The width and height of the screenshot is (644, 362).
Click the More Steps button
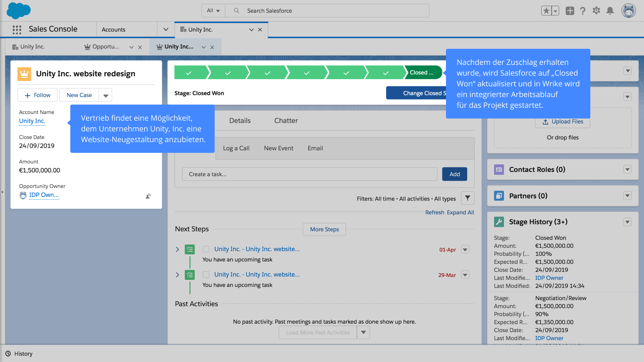pyautogui.click(x=324, y=230)
